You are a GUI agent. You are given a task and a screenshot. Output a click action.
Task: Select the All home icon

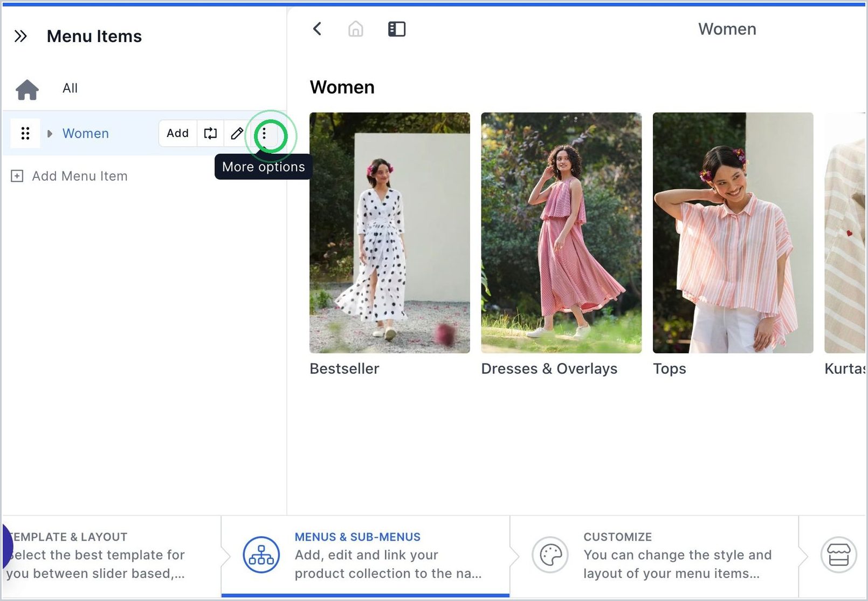(27, 89)
